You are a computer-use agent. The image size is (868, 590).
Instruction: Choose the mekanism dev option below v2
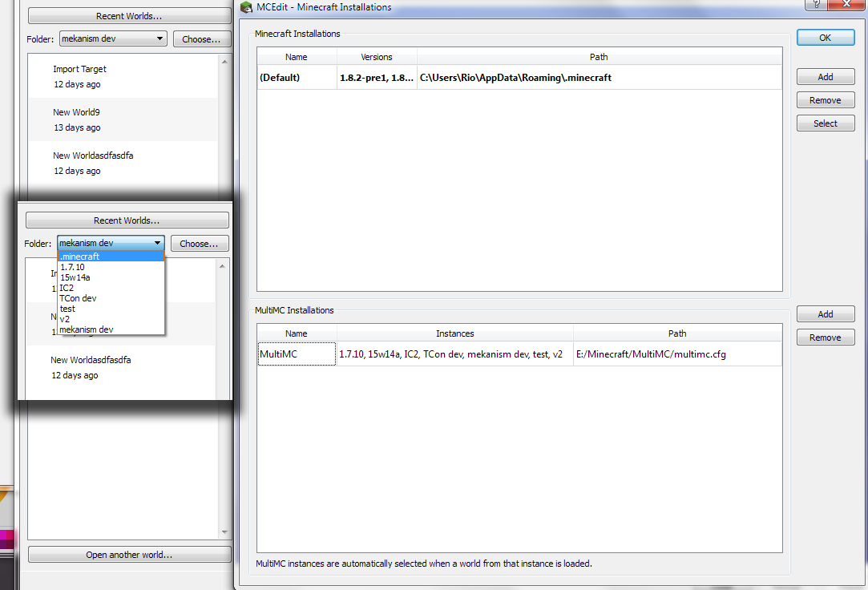pyautogui.click(x=111, y=329)
